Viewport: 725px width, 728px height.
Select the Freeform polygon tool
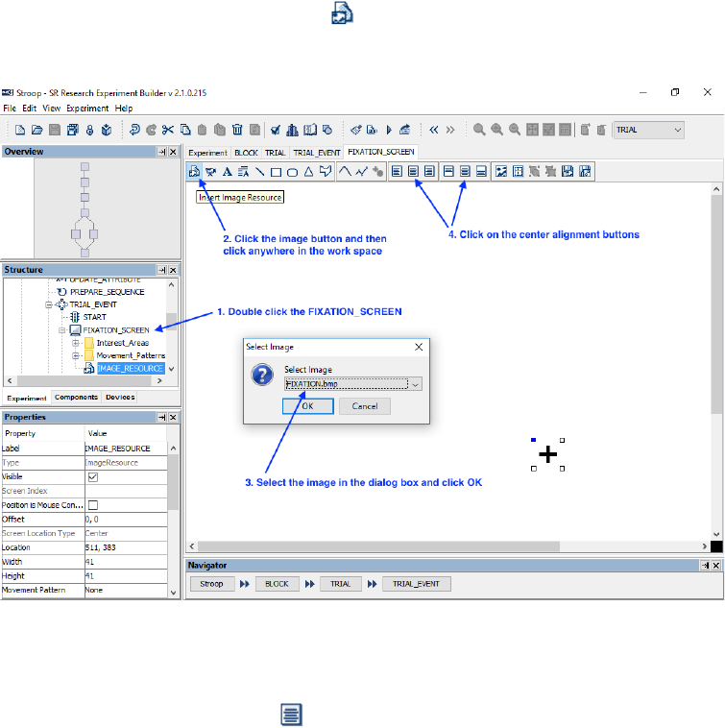(326, 171)
